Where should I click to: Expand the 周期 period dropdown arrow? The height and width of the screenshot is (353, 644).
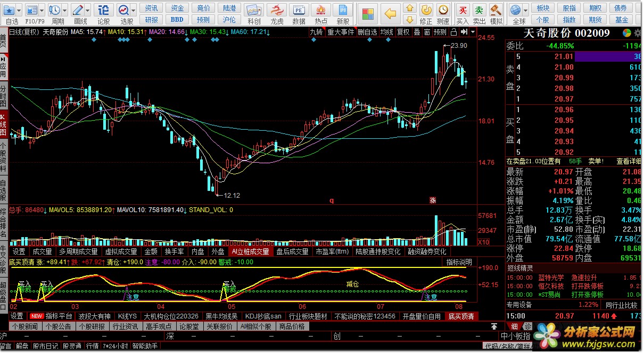pyautogui.click(x=64, y=10)
